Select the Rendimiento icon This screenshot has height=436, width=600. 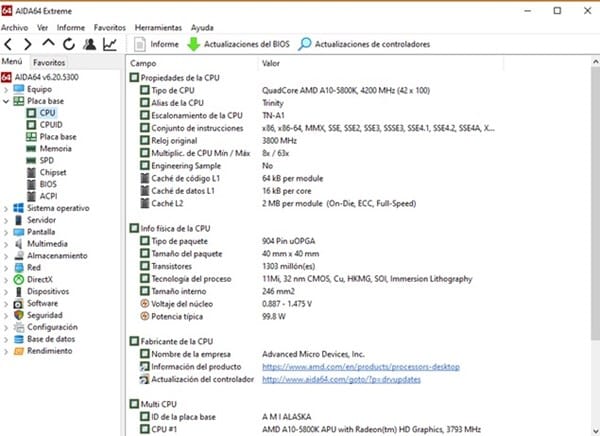click(18, 351)
